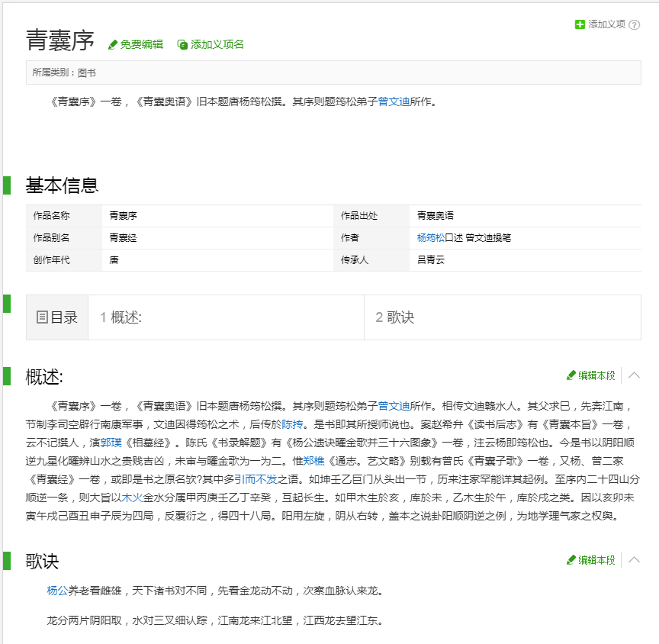Click the 概述: section heading
This screenshot has width=659, height=644.
[x=44, y=377]
